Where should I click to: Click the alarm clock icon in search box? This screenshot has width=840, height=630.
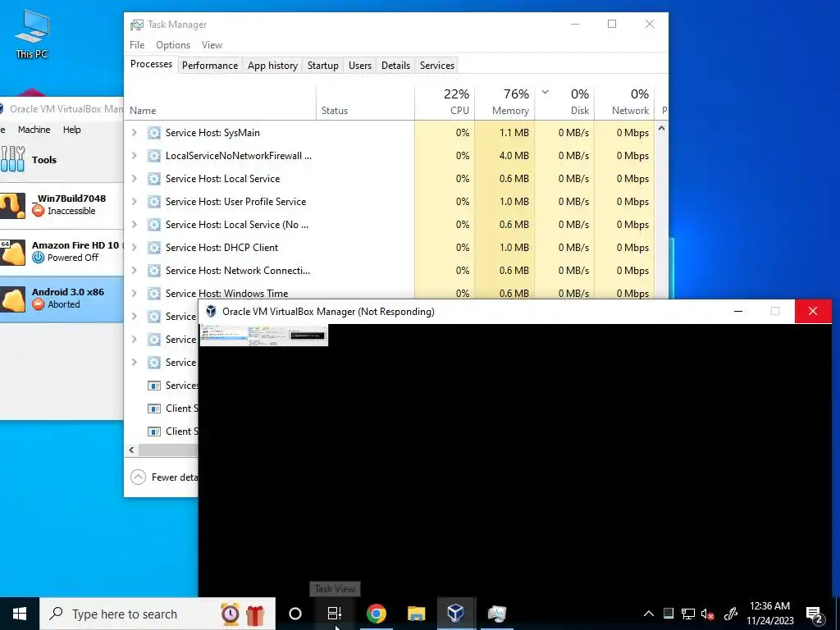(x=231, y=614)
